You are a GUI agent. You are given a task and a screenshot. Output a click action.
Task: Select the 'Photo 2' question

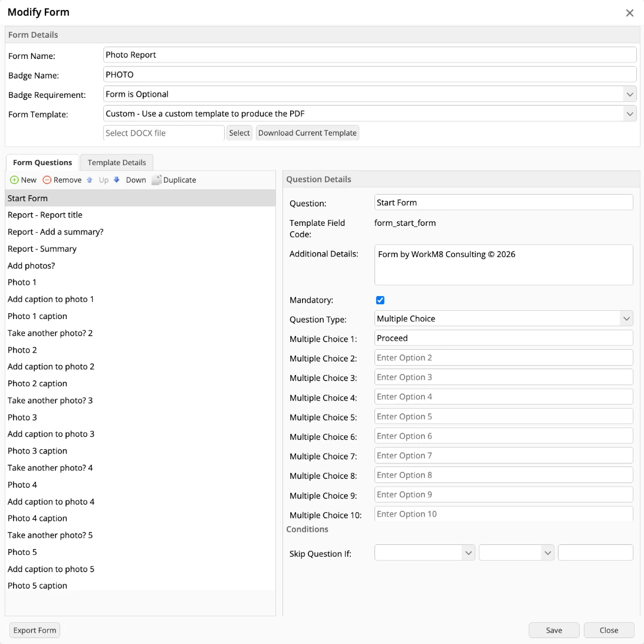(x=140, y=350)
